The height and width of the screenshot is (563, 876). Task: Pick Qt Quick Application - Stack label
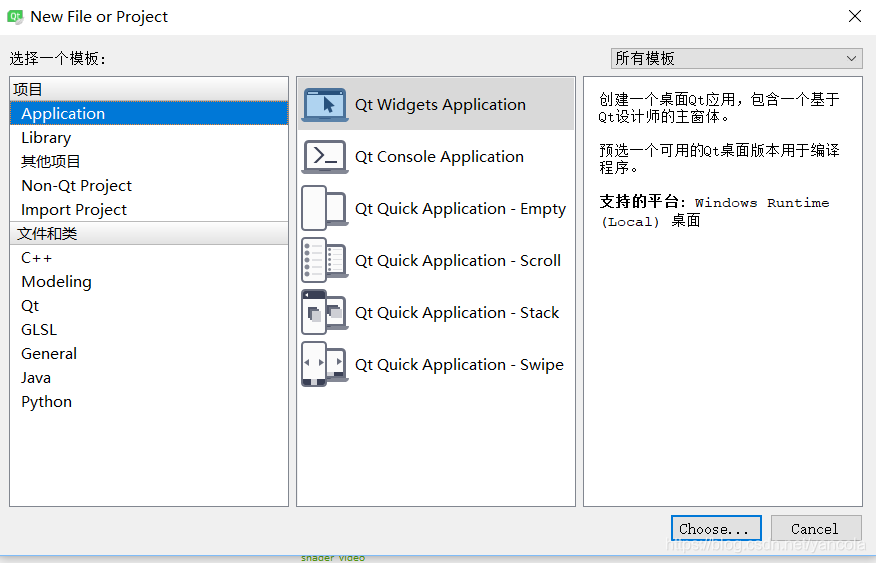(457, 312)
